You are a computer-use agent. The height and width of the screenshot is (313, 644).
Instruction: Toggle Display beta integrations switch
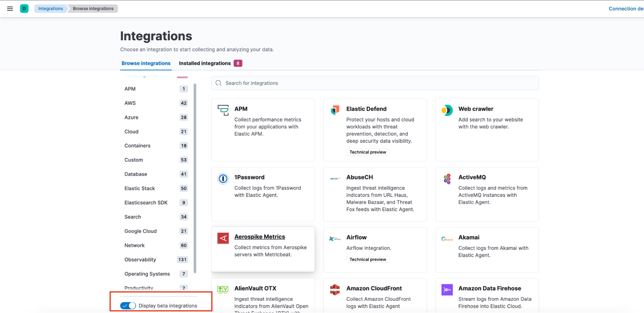point(128,306)
